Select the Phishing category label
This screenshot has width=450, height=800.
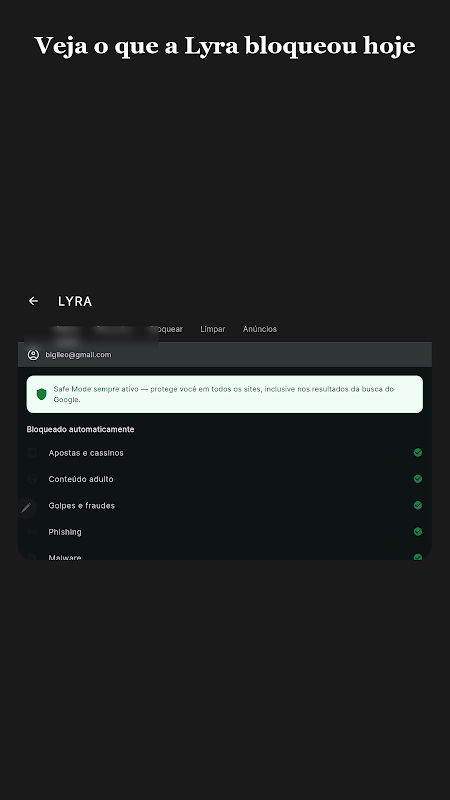pos(65,532)
